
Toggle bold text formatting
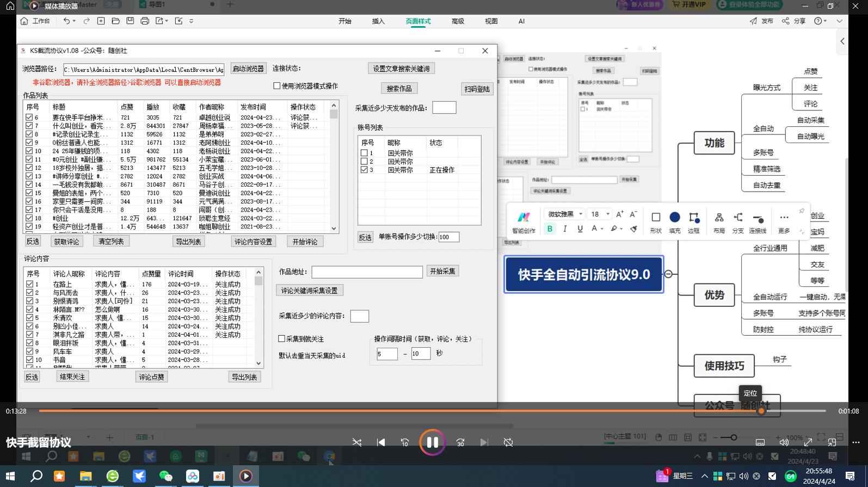[550, 229]
